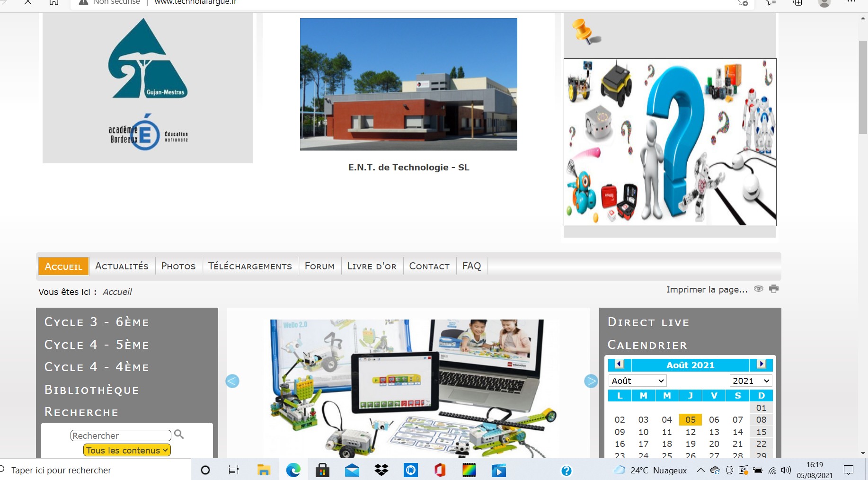The image size is (868, 480).
Task: Click the page vertical scrollbar thumb
Action: pos(863,88)
